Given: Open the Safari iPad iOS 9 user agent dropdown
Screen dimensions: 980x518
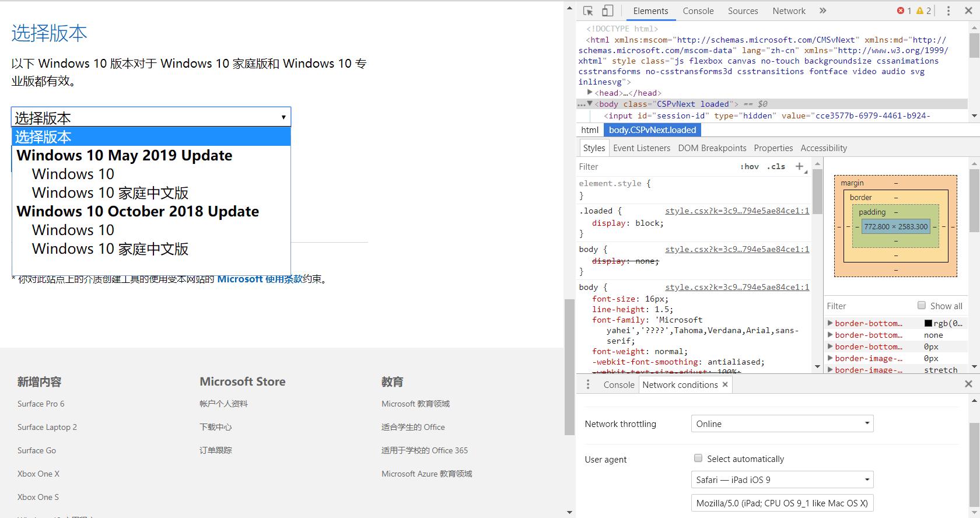Looking at the screenshot, I should pyautogui.click(x=782, y=480).
